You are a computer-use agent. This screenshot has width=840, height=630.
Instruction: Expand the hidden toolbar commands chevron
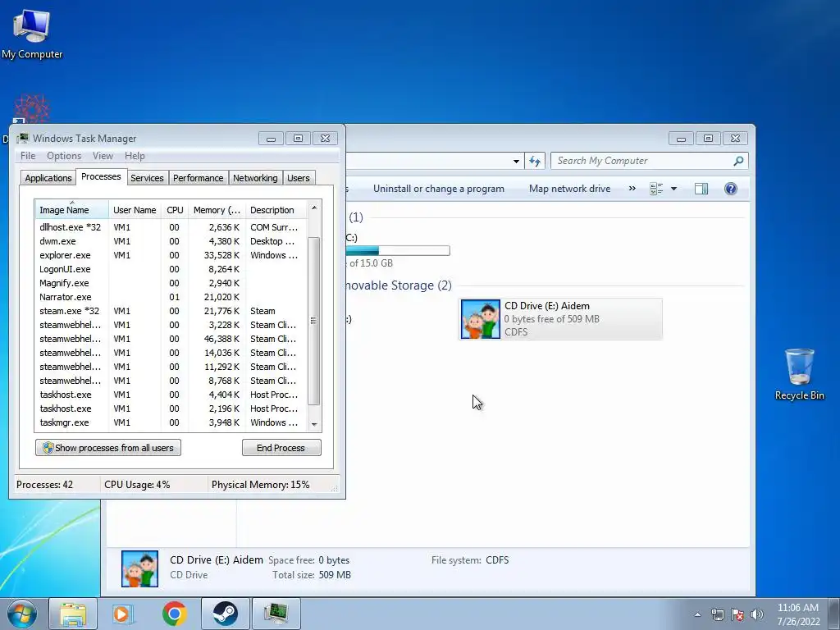pos(632,189)
